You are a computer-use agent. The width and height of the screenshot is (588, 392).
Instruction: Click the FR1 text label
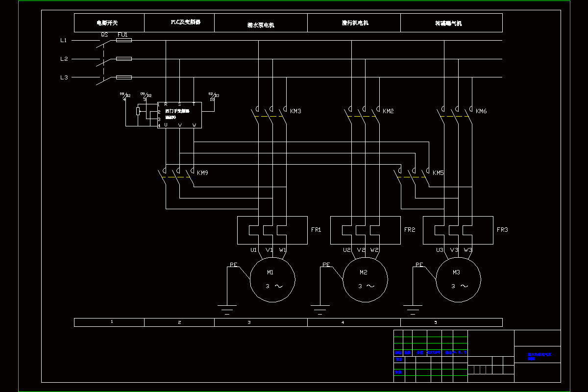(x=316, y=229)
